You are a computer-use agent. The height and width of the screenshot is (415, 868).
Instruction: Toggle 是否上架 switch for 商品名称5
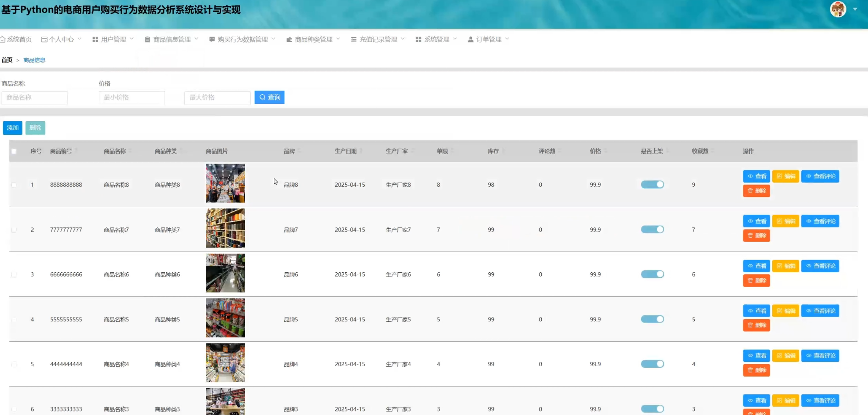652,319
